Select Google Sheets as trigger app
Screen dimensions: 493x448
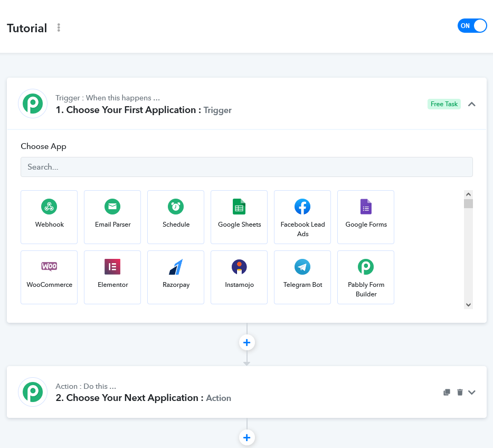(239, 217)
